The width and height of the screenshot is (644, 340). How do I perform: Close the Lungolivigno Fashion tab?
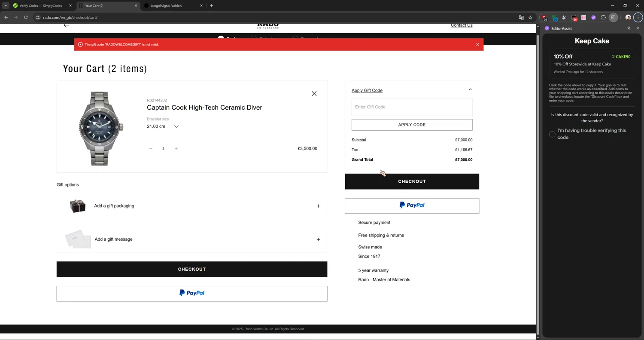tap(201, 6)
